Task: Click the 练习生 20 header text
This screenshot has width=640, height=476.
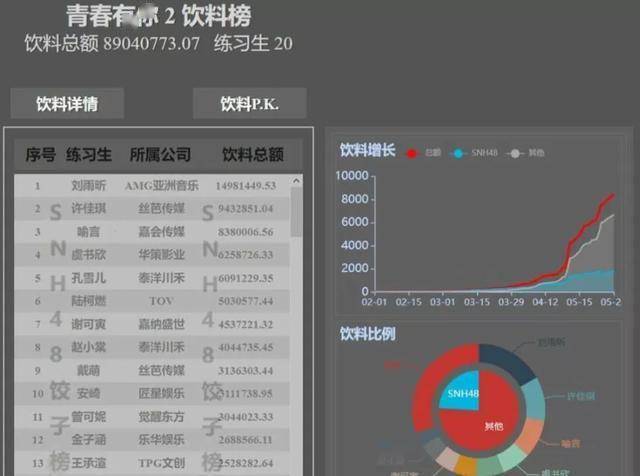Action: point(253,43)
